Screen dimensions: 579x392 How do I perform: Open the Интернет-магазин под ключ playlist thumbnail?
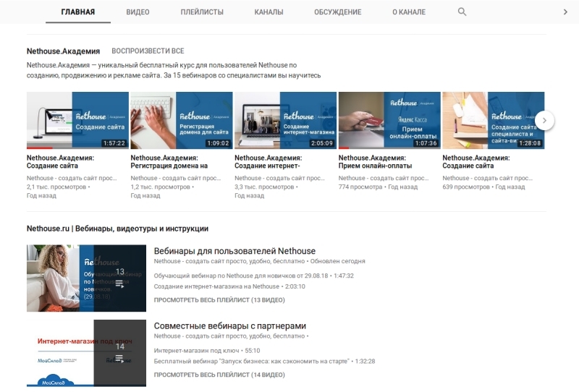point(86,353)
